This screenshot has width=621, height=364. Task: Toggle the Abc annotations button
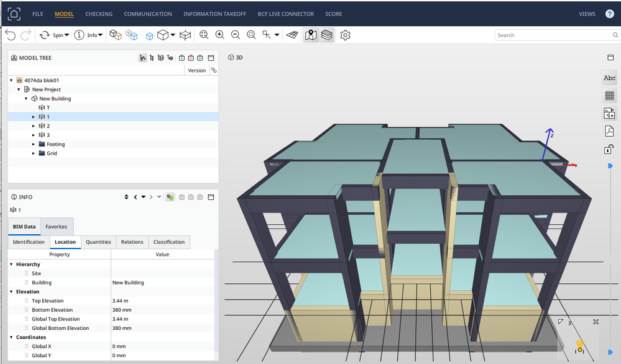(609, 78)
